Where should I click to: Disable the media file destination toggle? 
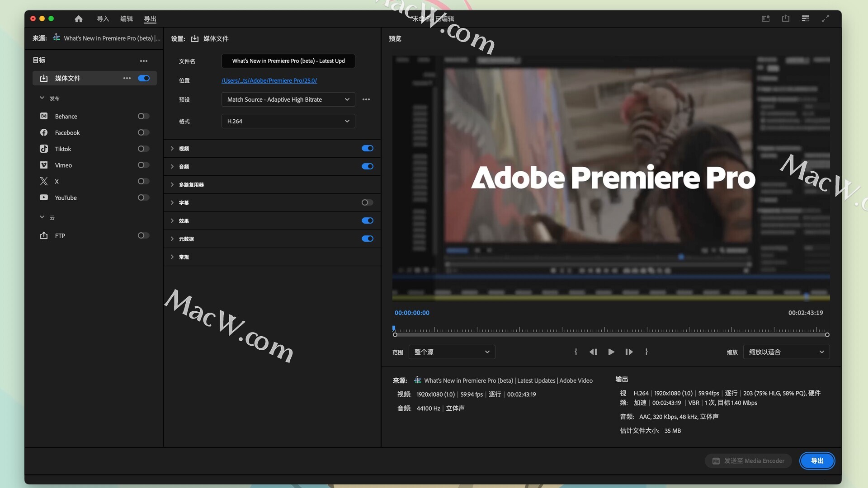[x=144, y=78]
